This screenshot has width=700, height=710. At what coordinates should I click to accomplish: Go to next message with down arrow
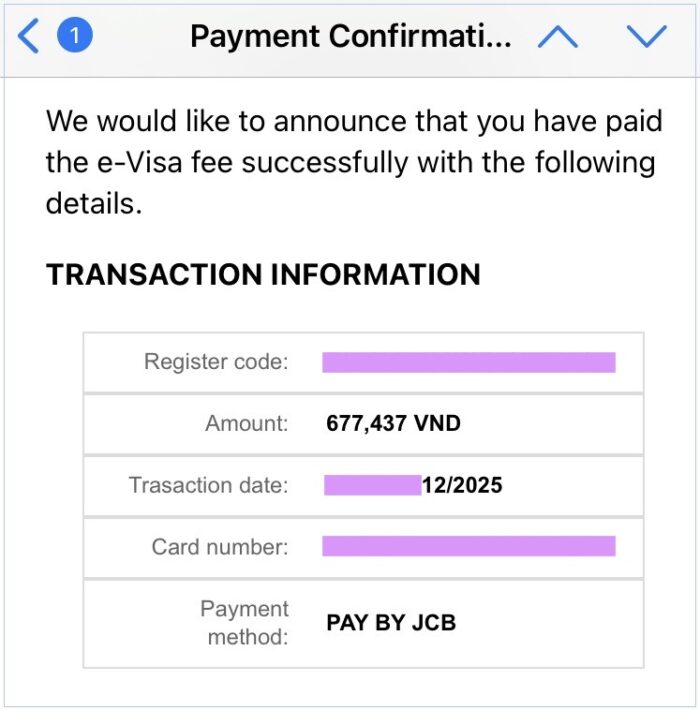646,37
